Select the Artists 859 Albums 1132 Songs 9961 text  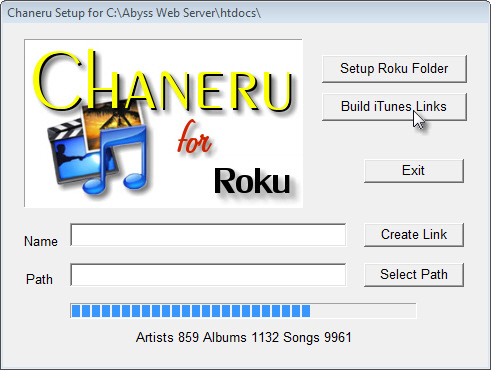[x=244, y=337]
